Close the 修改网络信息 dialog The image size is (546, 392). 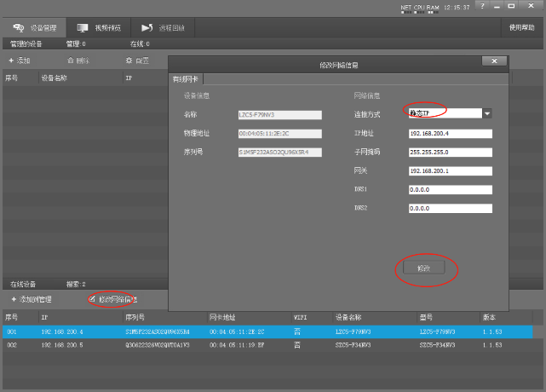[x=493, y=62]
